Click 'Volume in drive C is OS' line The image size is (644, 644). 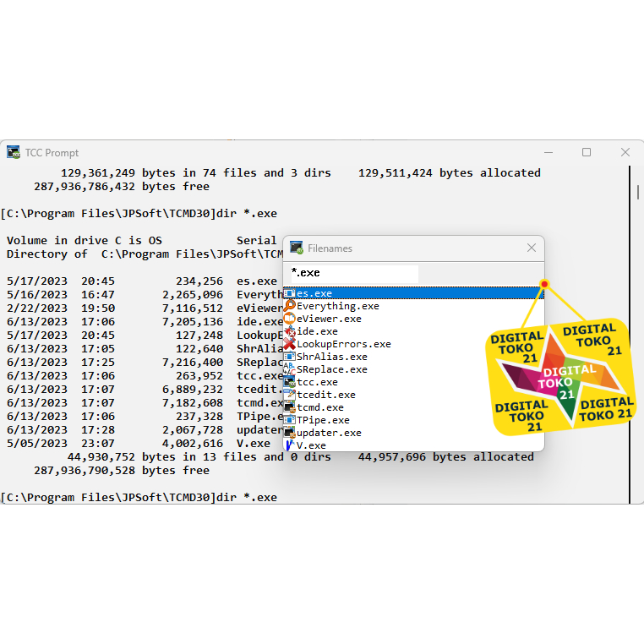point(85,241)
